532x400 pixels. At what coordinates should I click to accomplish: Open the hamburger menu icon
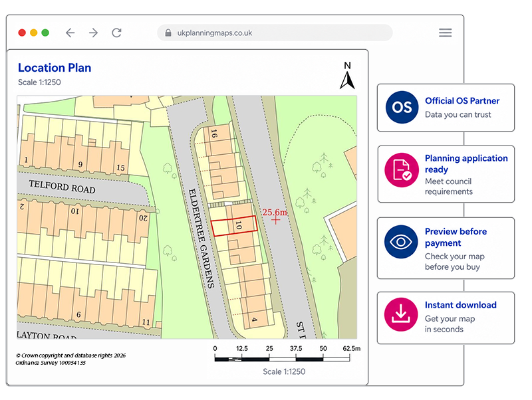(x=445, y=33)
